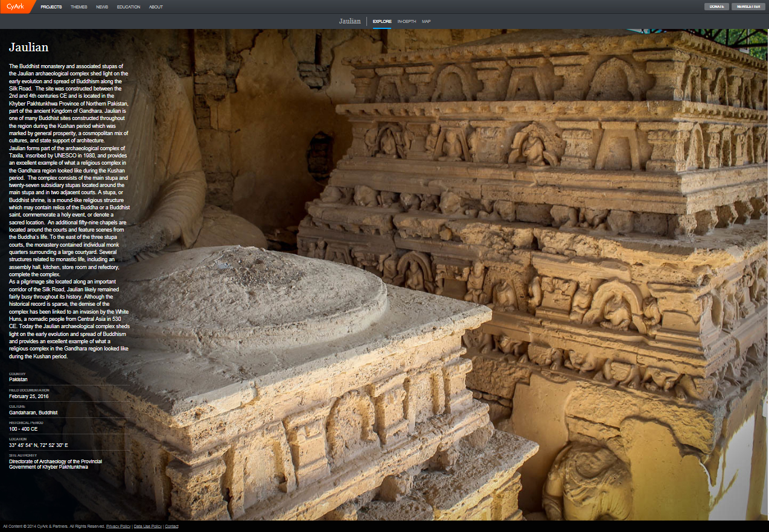The image size is (769, 532).
Task: Click the February 25, 2016 documentation date
Action: click(29, 396)
